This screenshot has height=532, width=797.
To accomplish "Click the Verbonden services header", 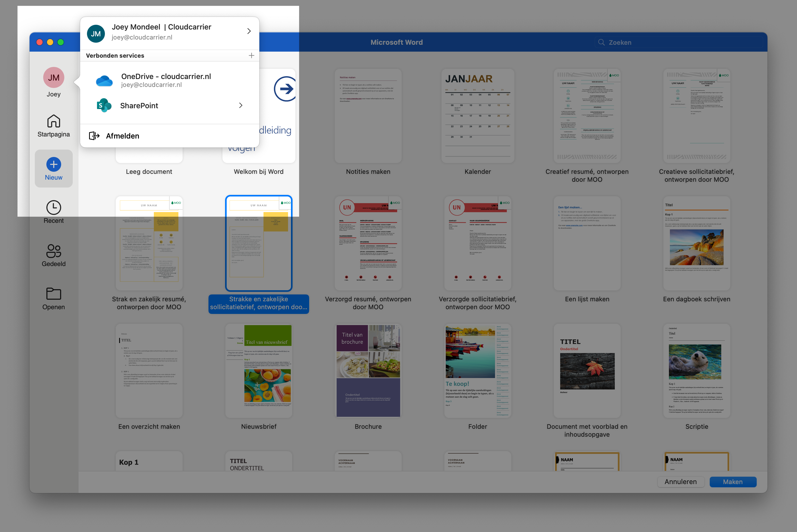I will [x=115, y=55].
